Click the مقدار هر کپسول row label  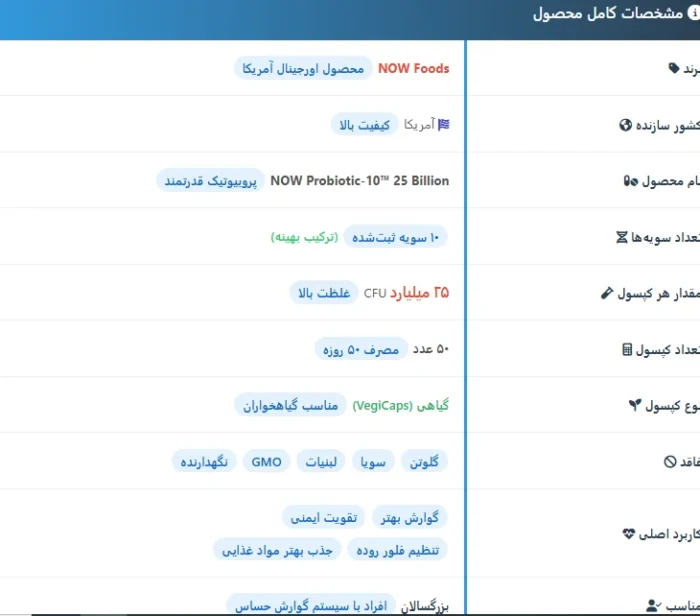tap(659, 293)
